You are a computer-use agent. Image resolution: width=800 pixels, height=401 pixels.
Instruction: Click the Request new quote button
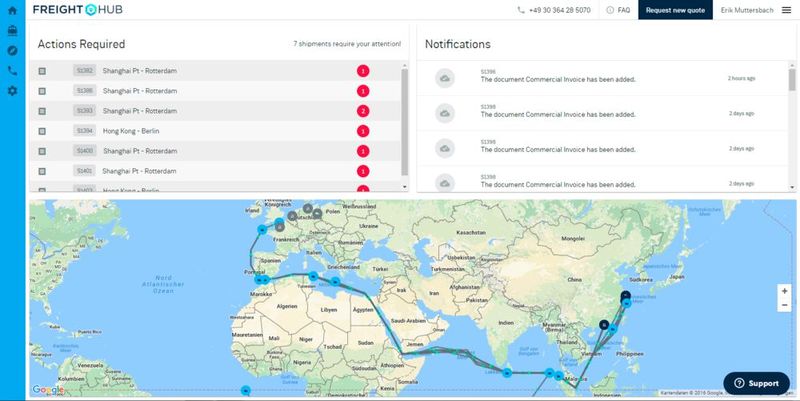pos(675,10)
